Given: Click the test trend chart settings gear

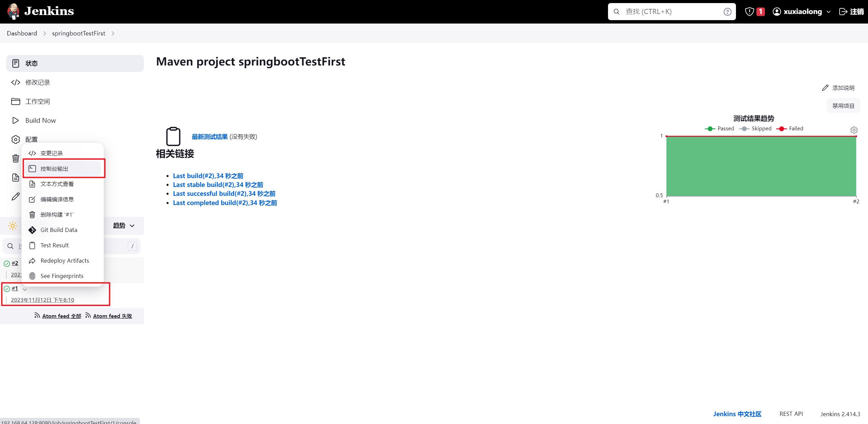Looking at the screenshot, I should tap(854, 130).
